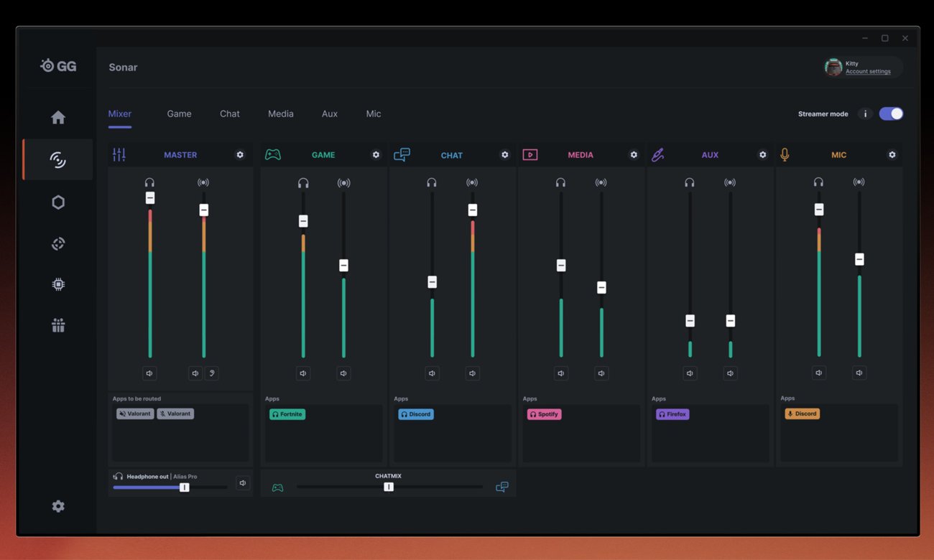The width and height of the screenshot is (934, 560).
Task: Click the Mic headphone volume fader handle
Action: coord(819,210)
